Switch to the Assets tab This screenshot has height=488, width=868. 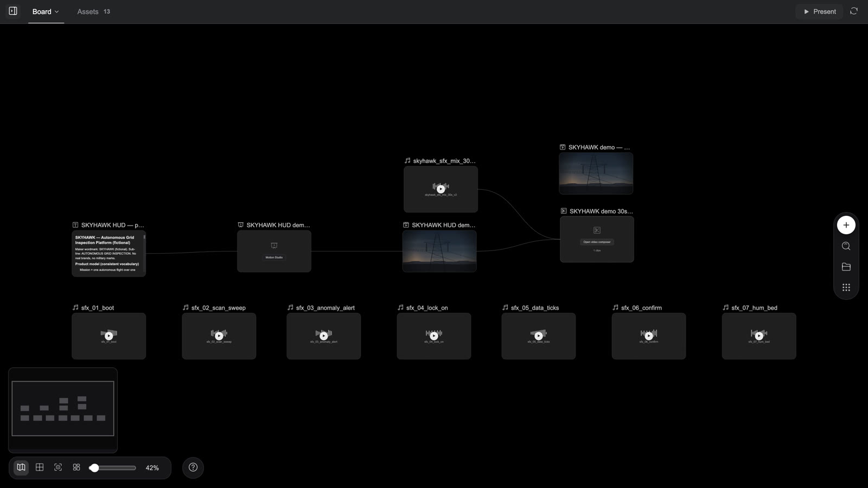pyautogui.click(x=93, y=11)
